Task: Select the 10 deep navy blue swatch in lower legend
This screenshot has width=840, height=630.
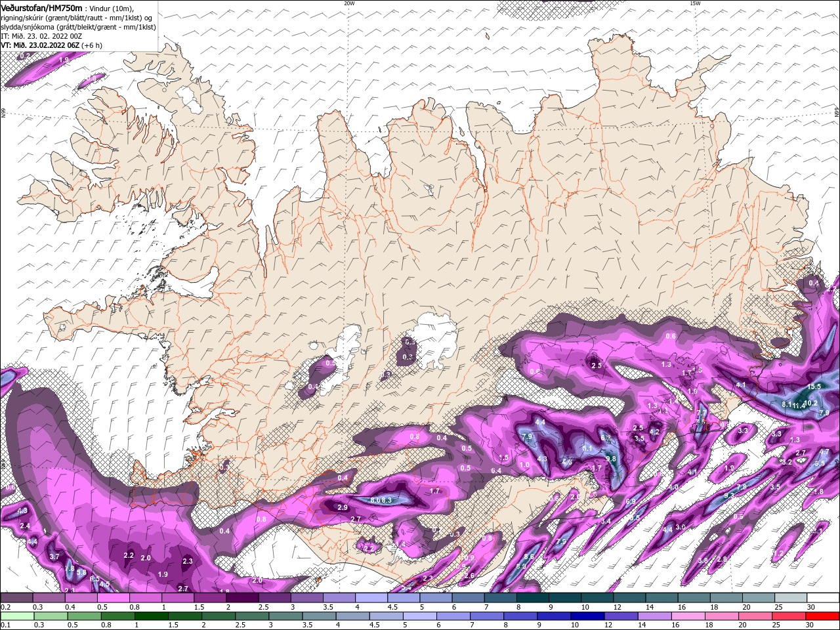Action: click(587, 616)
